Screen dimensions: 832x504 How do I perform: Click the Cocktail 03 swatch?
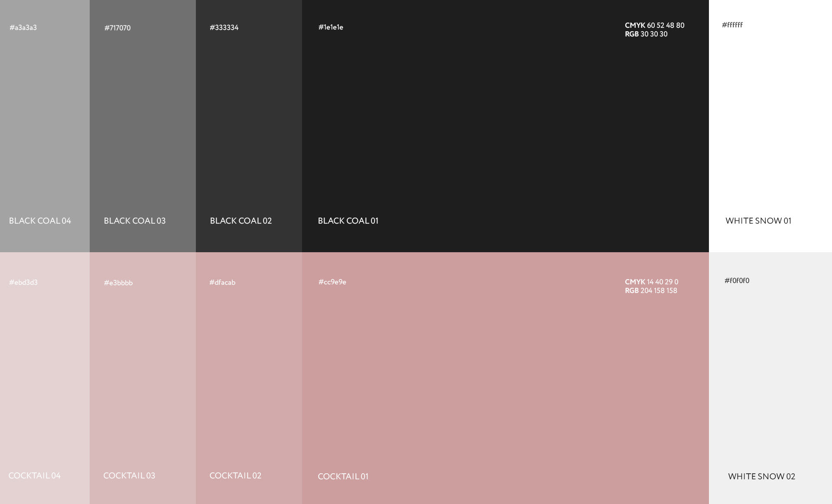(143, 378)
